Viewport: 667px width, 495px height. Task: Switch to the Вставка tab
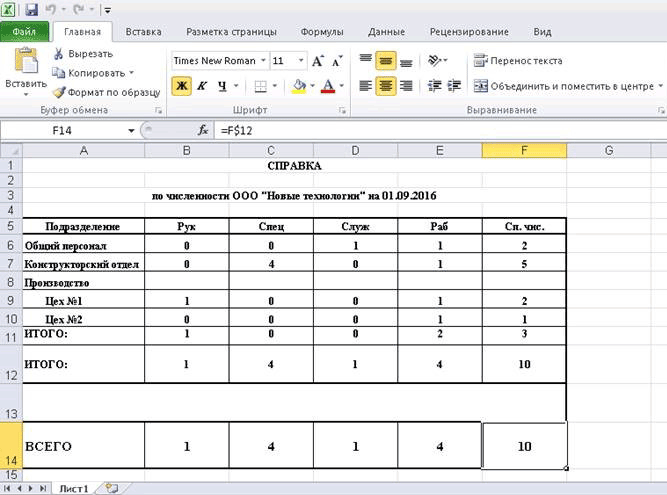[x=143, y=32]
